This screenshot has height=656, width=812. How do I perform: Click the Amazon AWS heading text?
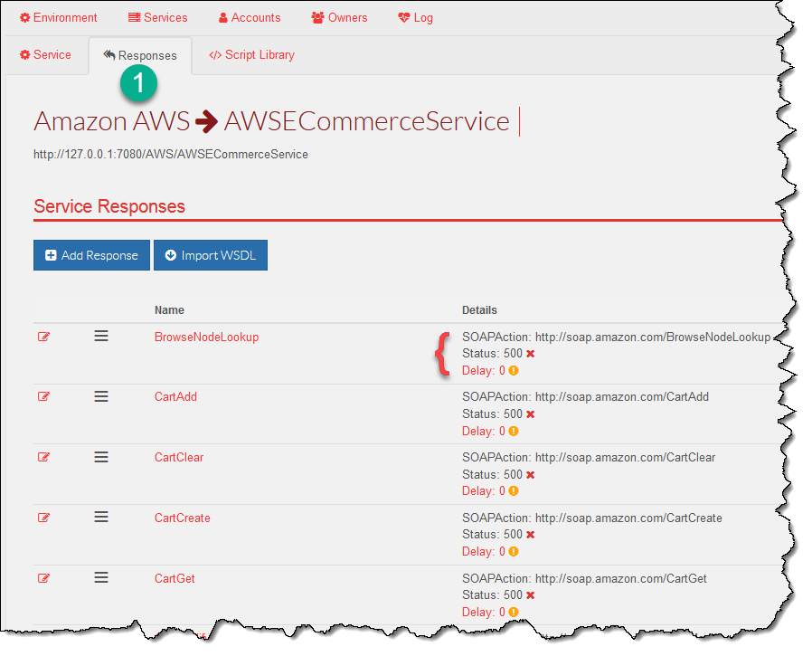112,121
